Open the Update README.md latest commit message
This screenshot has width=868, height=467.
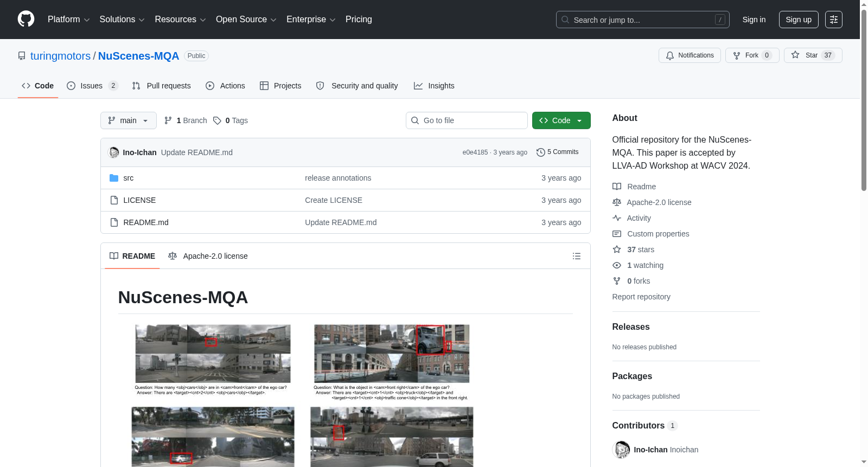click(197, 152)
